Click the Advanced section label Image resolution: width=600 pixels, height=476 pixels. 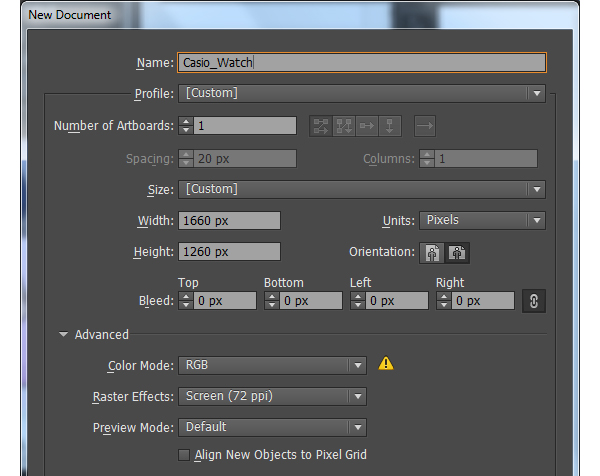click(102, 335)
